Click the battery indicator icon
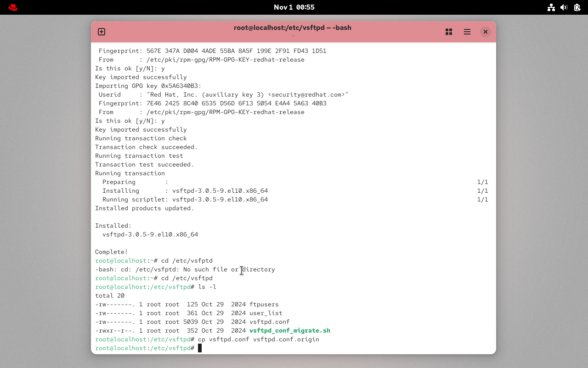Image resolution: width=588 pixels, height=368 pixels. (577, 7)
